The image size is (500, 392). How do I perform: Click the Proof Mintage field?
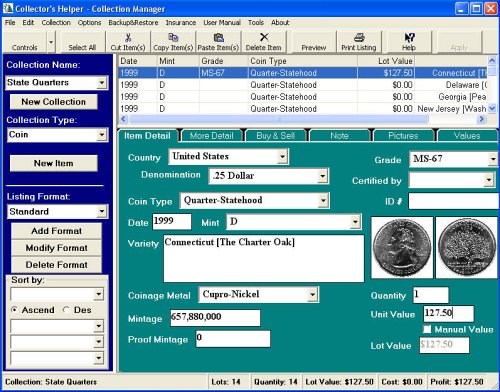233,339
